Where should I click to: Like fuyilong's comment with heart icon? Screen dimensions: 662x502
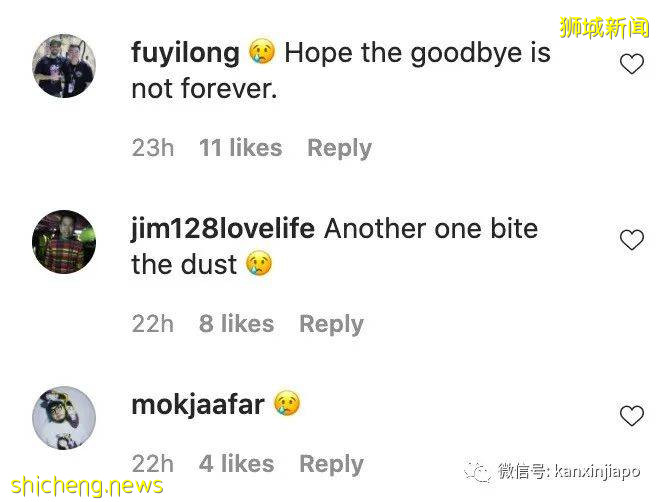632,64
